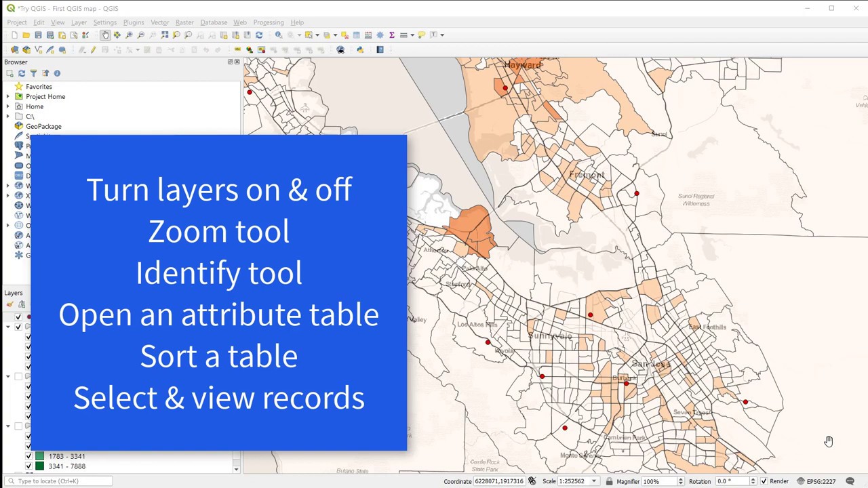
Task: Select the GeoPackage browser item
Action: pos(43,127)
